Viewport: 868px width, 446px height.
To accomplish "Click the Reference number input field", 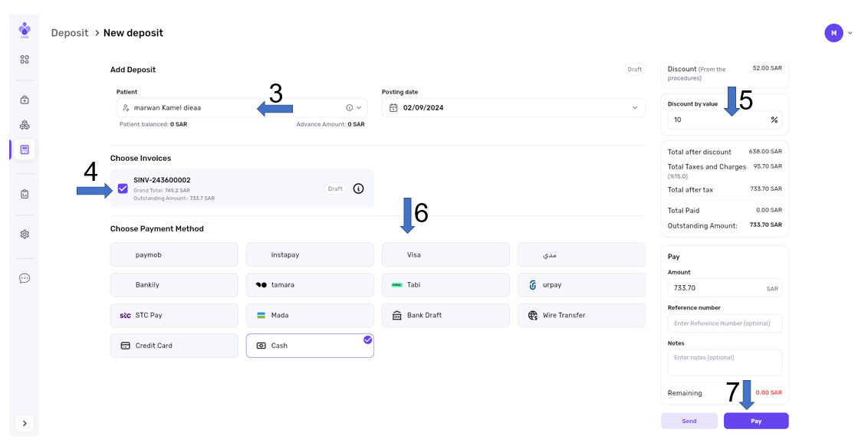I will click(x=724, y=323).
